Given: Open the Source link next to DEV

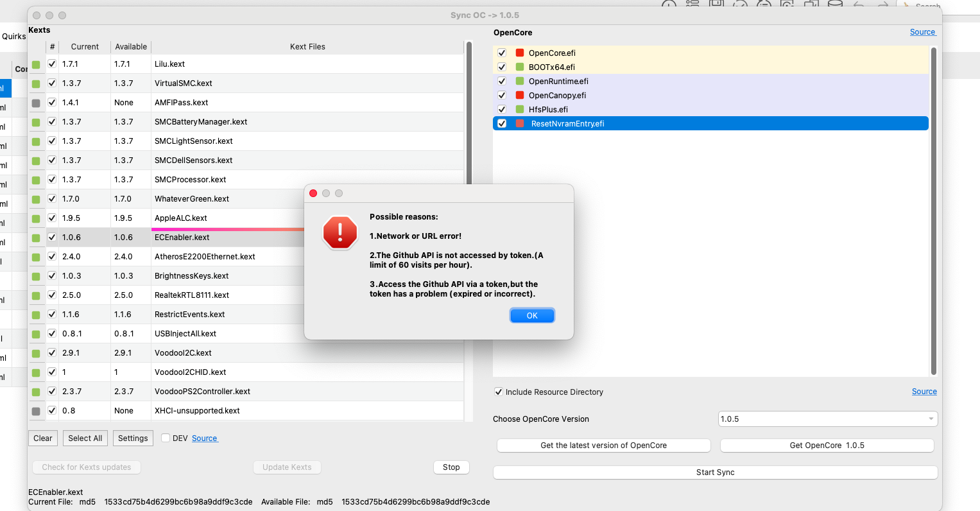Looking at the screenshot, I should pyautogui.click(x=205, y=438).
